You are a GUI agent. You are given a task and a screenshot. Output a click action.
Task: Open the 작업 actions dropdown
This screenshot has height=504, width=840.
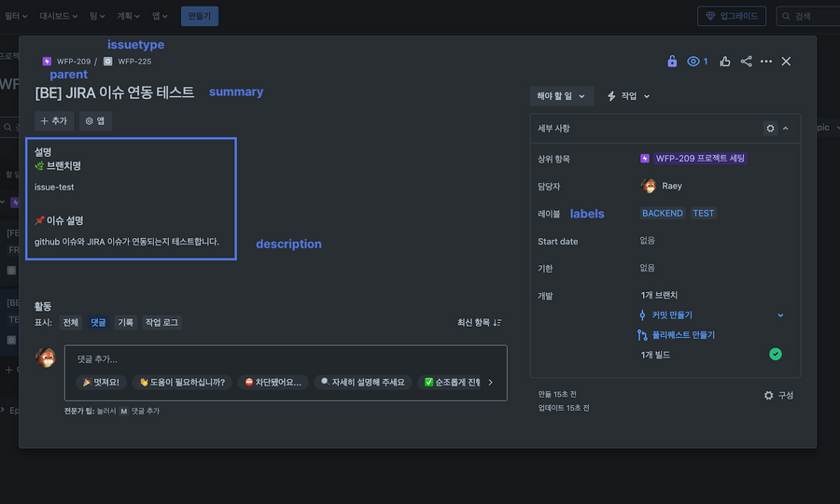click(628, 96)
